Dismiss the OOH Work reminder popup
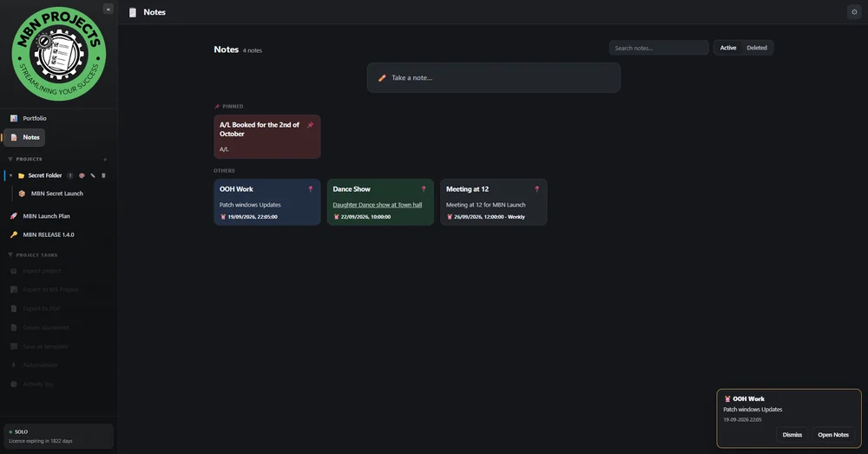Screen dimensions: 868x454 click(x=792, y=435)
